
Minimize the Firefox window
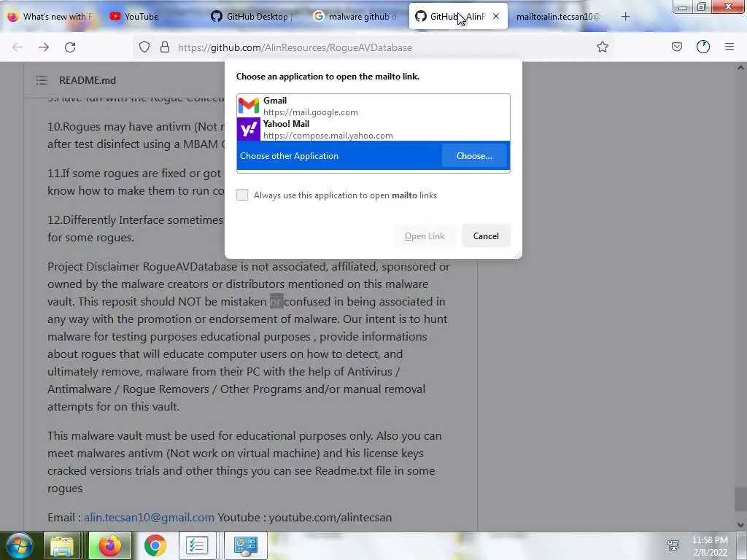(x=683, y=7)
